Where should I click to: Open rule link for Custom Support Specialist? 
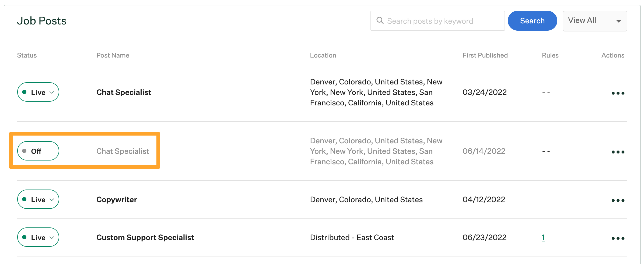coord(543,238)
